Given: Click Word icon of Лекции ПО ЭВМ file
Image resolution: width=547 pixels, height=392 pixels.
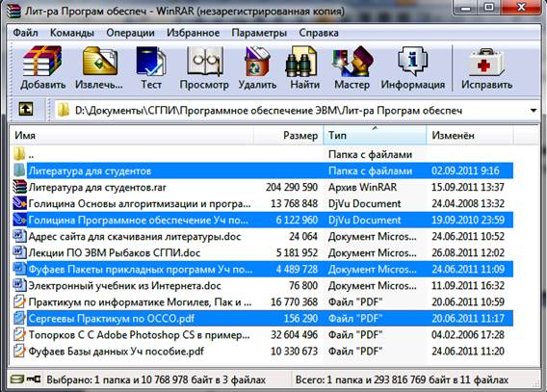Looking at the screenshot, I should (19, 252).
